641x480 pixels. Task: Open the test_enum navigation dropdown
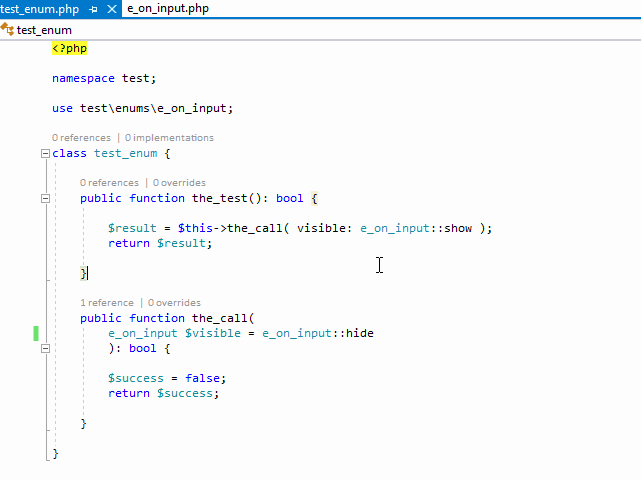pos(44,30)
